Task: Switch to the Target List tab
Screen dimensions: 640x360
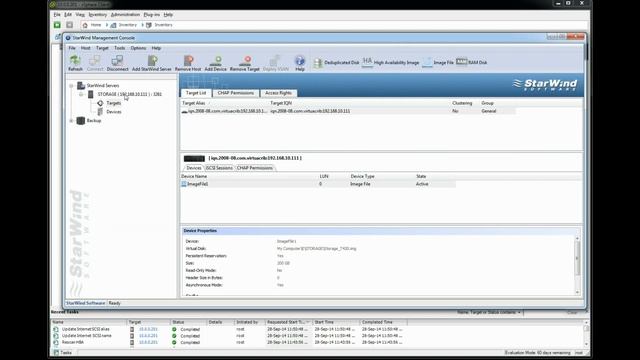Action: coord(196,93)
